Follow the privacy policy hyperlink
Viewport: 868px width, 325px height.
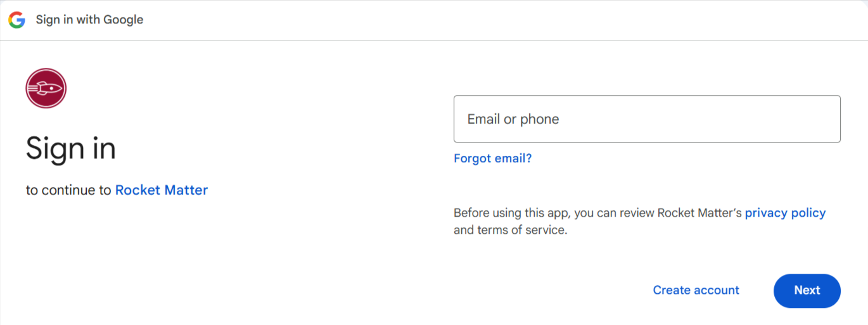coord(785,213)
